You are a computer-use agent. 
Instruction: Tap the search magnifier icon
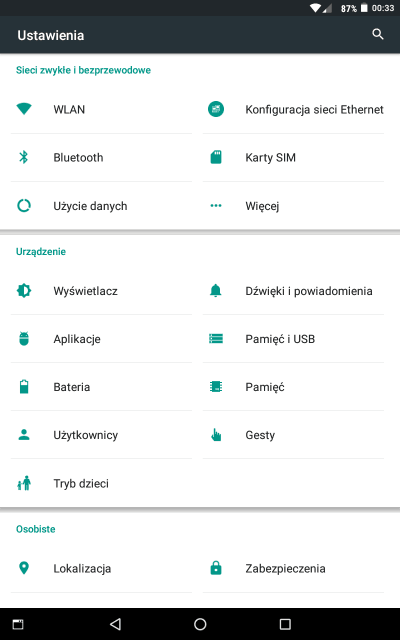(x=378, y=34)
